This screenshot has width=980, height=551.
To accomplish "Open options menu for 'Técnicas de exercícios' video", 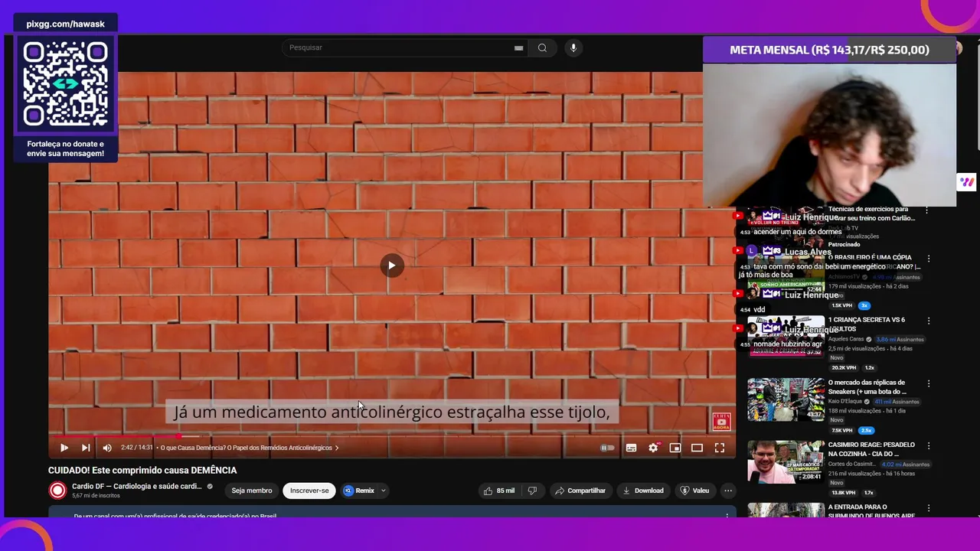I will 927,210.
